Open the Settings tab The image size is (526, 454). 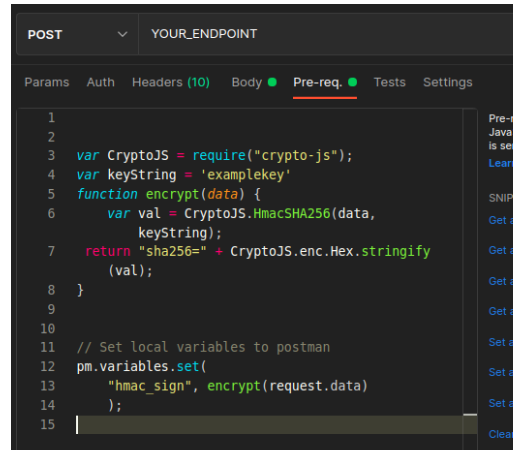pyautogui.click(x=448, y=82)
